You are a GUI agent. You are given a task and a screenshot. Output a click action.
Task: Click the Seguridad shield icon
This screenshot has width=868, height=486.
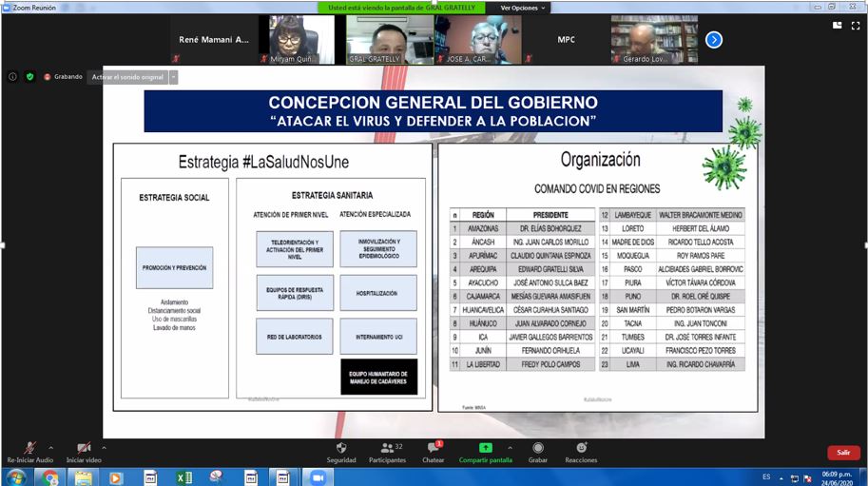click(341, 447)
